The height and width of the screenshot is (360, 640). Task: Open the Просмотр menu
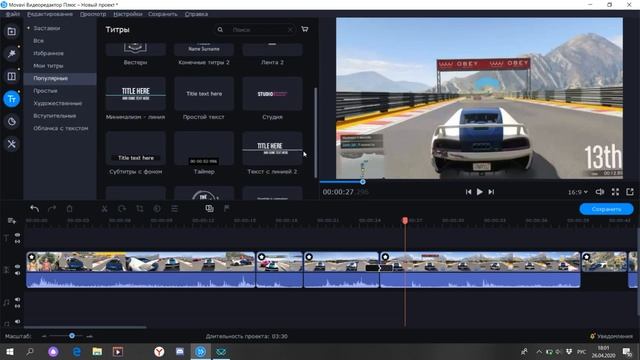[93, 14]
